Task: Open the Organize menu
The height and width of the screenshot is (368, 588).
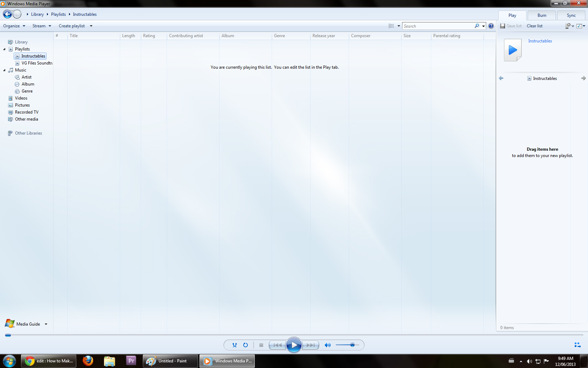Action: (14, 26)
